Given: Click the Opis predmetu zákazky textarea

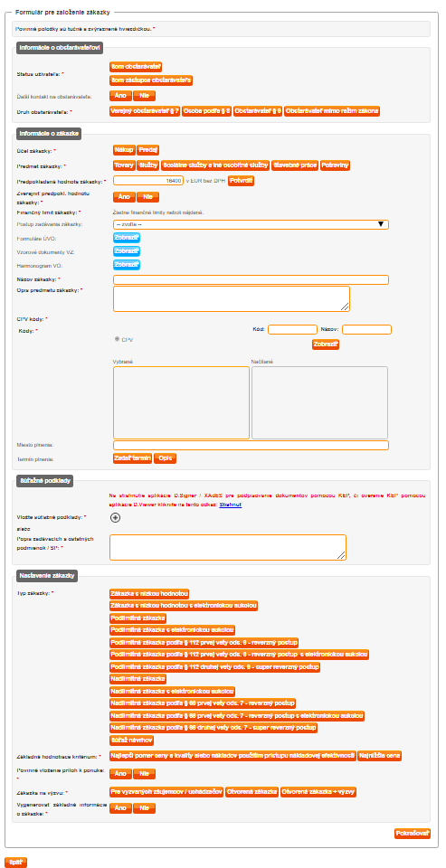Looking at the screenshot, I should (232, 299).
